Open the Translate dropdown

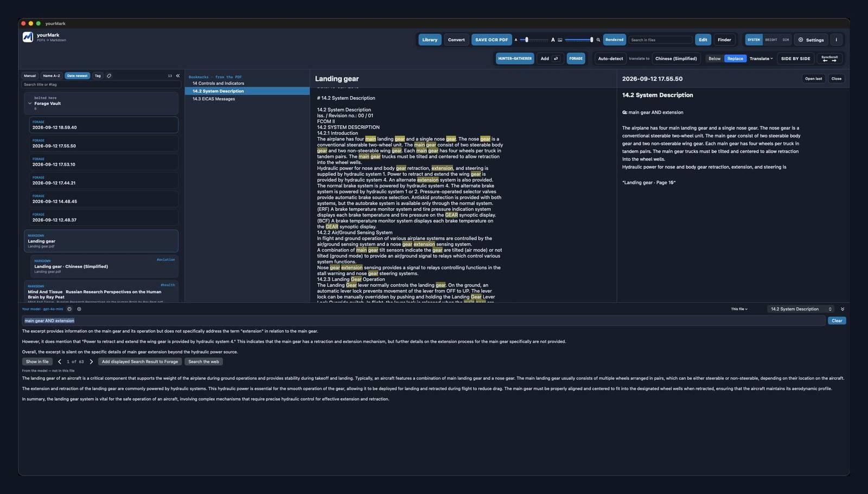click(x=761, y=59)
